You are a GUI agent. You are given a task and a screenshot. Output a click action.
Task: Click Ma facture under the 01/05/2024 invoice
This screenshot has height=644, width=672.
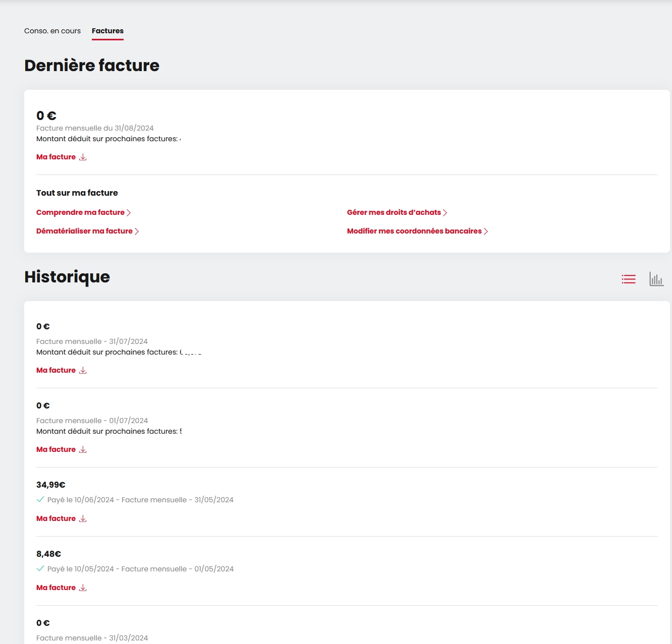click(55, 587)
